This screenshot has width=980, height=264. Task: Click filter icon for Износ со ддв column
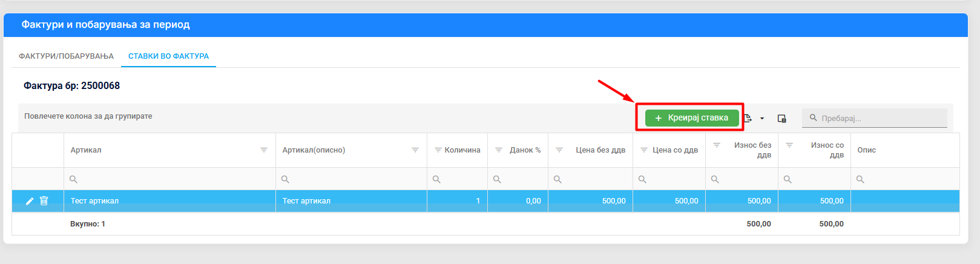pos(789,145)
